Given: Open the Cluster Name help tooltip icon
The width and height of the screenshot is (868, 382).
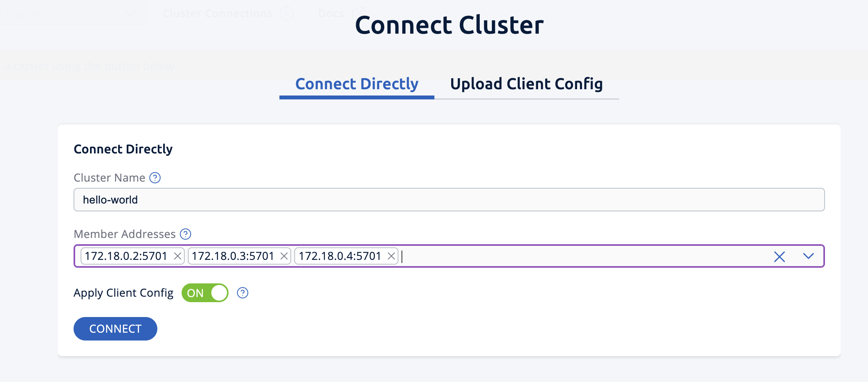Looking at the screenshot, I should (x=155, y=178).
